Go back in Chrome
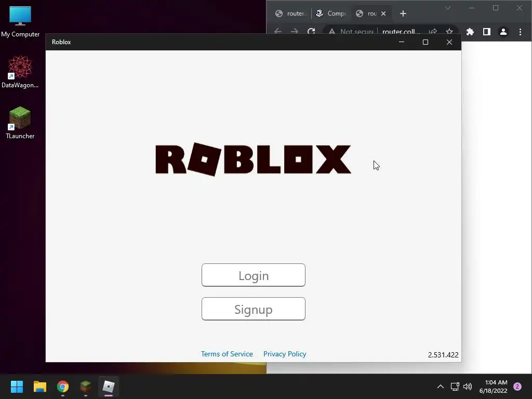 [x=278, y=32]
